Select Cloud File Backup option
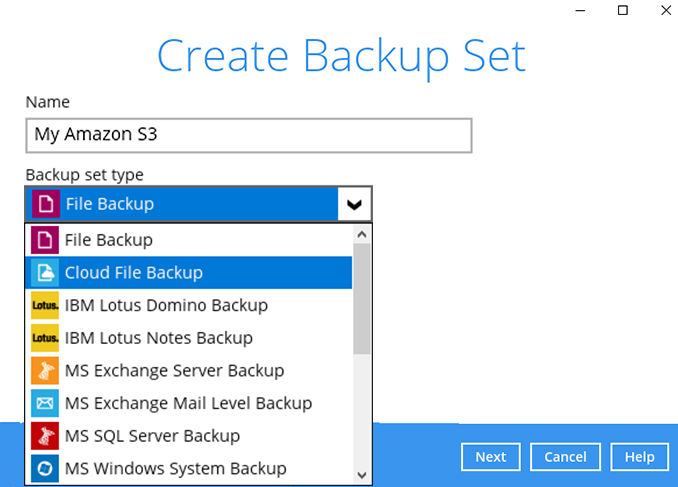Image resolution: width=678 pixels, height=487 pixels. [189, 272]
